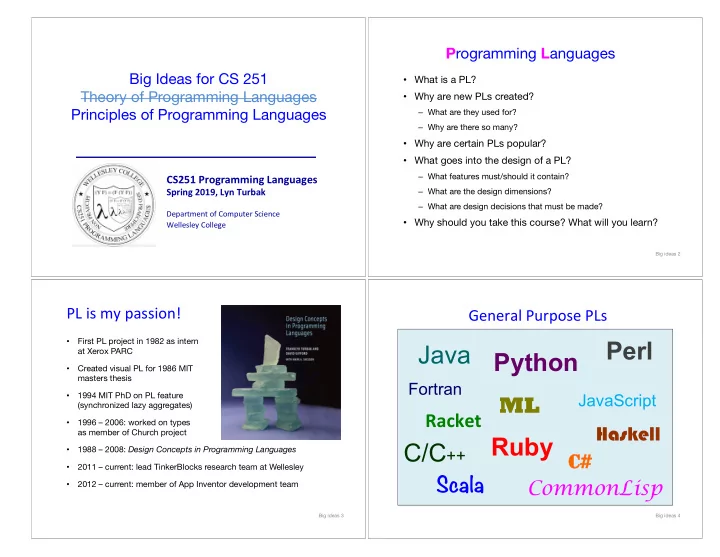Select the green Racket label
This screenshot has width=720, height=557.
pos(453,421)
